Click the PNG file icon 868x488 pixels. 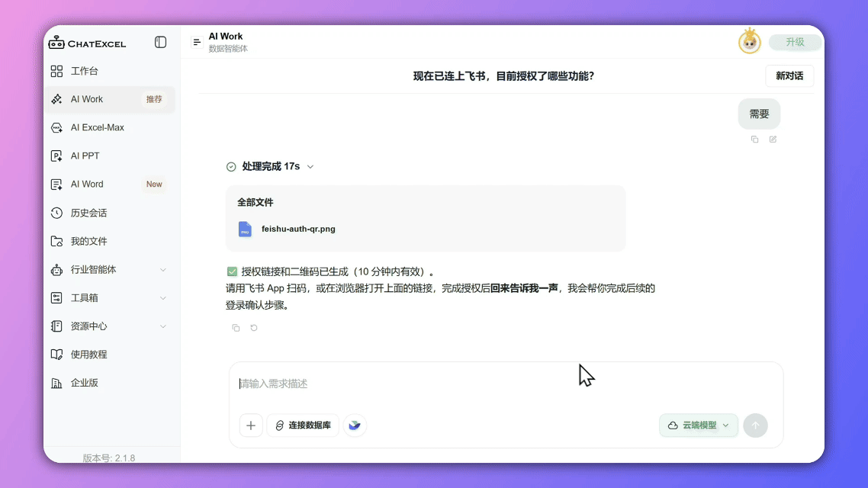245,229
